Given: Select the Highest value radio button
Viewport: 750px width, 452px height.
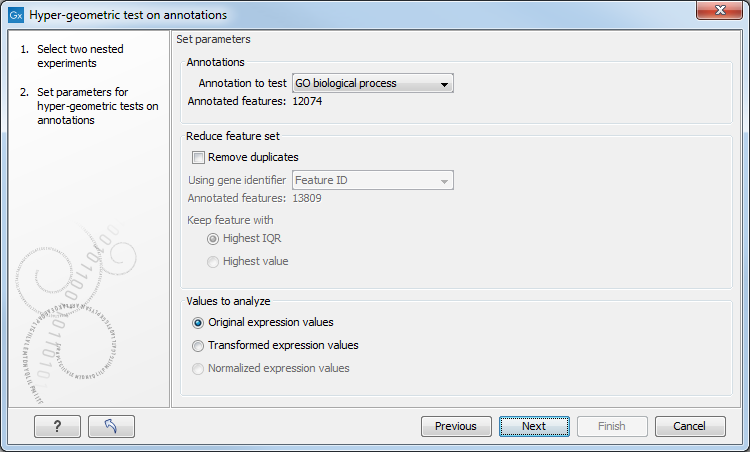Looking at the screenshot, I should tap(213, 261).
